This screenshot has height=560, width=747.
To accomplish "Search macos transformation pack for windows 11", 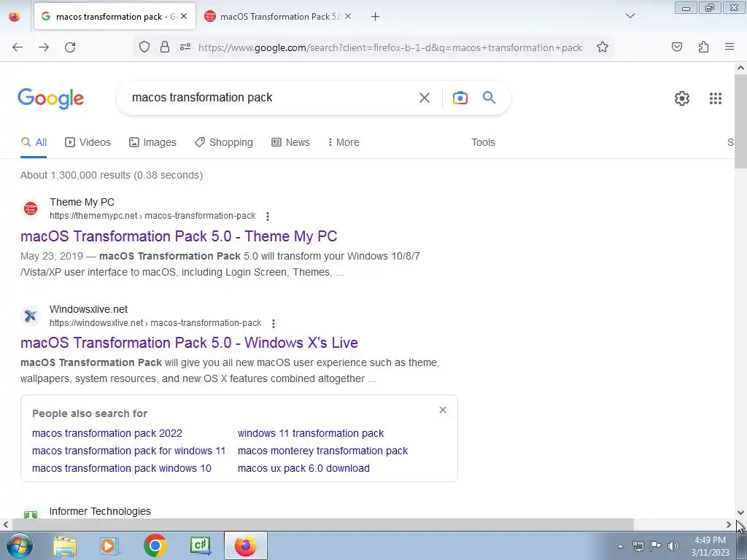I will (128, 451).
